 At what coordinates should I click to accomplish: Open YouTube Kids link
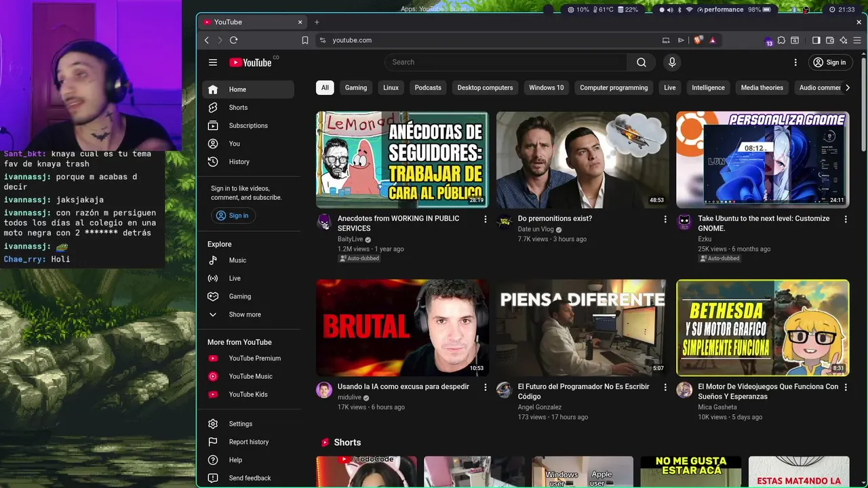248,394
